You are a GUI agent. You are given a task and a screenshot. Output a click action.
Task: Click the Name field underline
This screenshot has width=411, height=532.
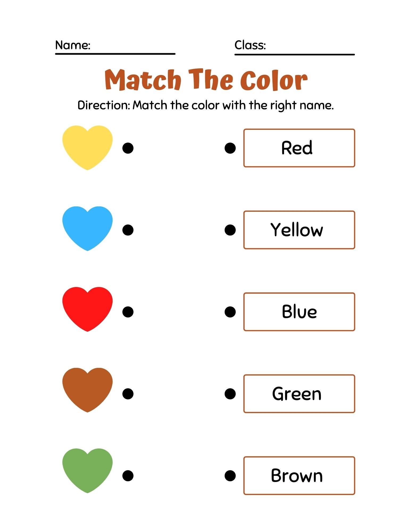click(x=115, y=54)
